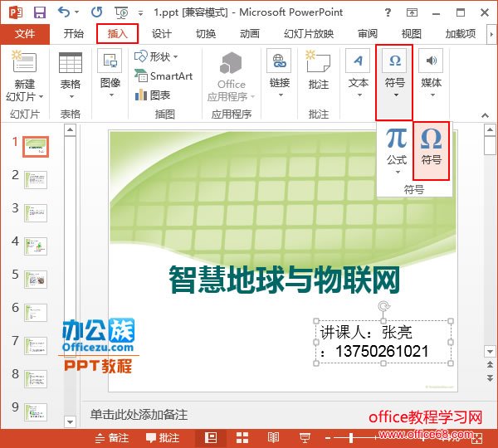
Task: Open the 形状 shapes gallery
Action: pyautogui.click(x=156, y=57)
